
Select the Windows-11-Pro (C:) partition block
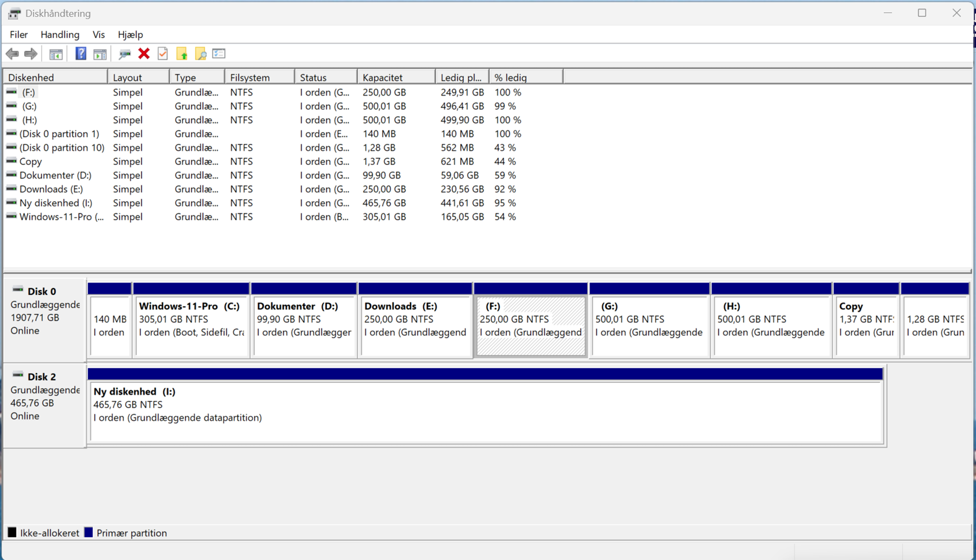pos(191,320)
